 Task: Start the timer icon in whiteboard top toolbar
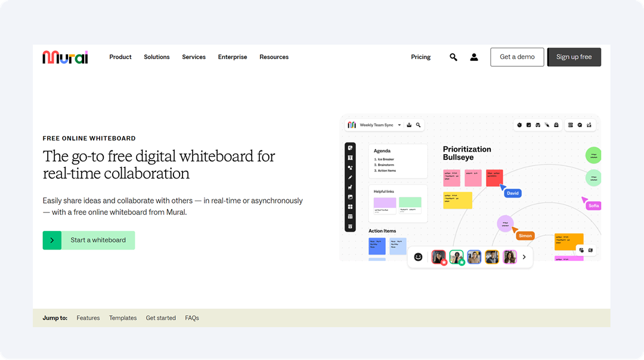pos(519,125)
